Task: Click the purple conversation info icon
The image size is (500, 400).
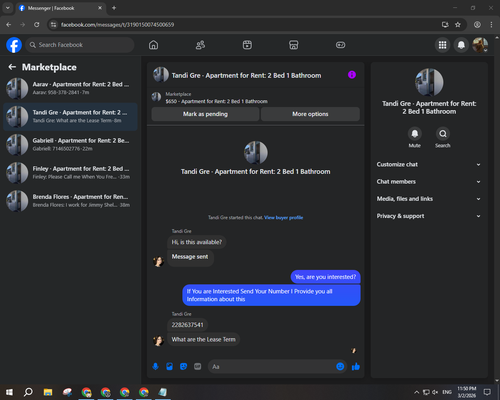Action: (352, 75)
